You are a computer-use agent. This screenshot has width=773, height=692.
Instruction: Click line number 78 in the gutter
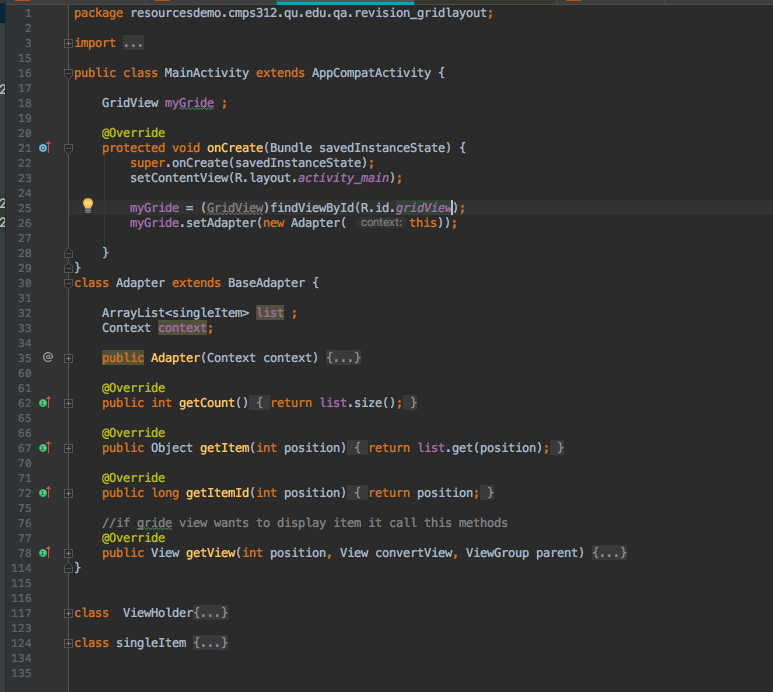coord(25,553)
